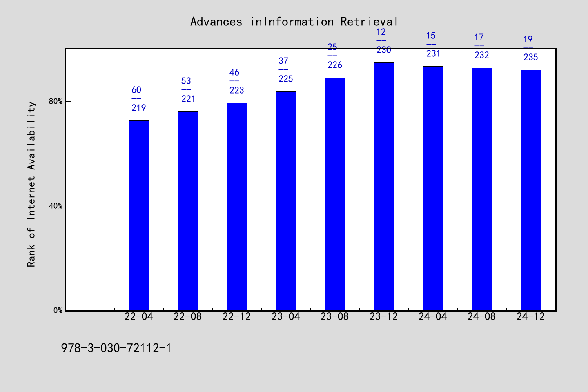The image size is (588, 392).
Task: Click the 24-12 bar
Action: coord(531,190)
